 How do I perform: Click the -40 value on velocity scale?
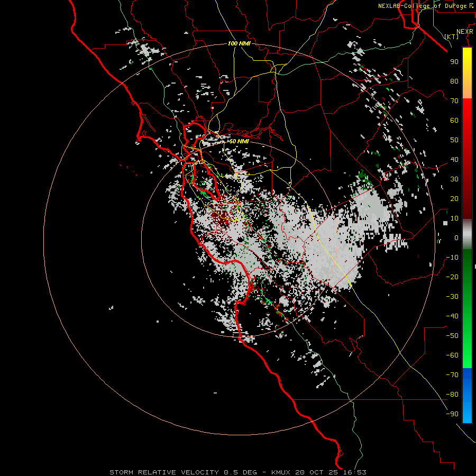(452, 316)
